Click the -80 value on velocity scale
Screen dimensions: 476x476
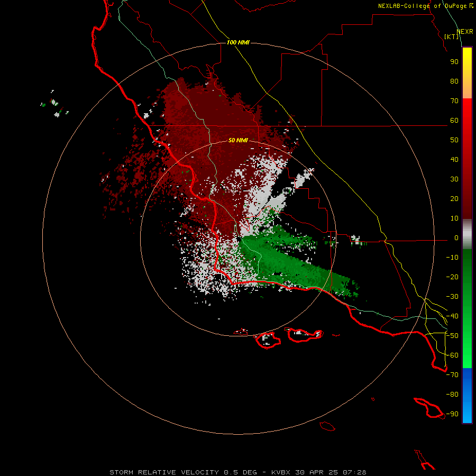452,395
